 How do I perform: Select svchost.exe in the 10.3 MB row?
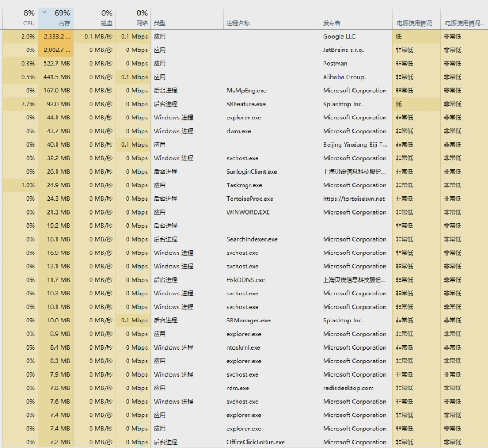(242, 293)
